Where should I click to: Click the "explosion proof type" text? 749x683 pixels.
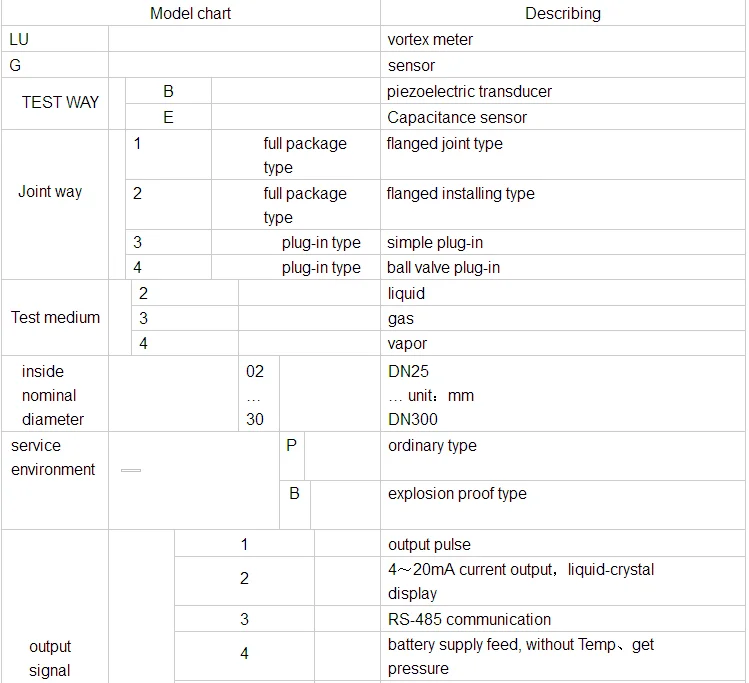[457, 494]
